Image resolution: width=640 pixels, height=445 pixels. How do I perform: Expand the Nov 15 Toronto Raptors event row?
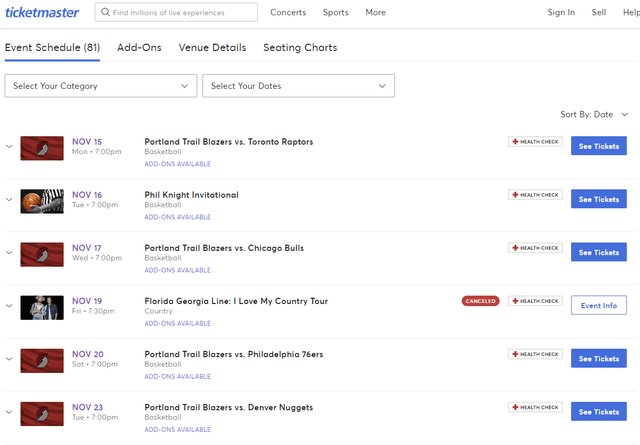[x=9, y=146]
